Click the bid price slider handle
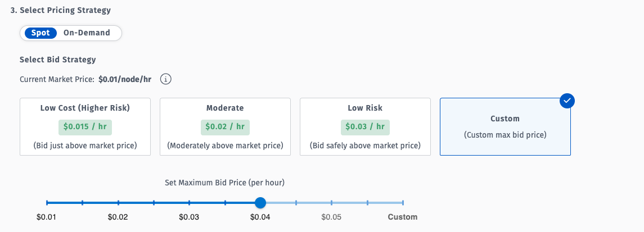The height and width of the screenshot is (232, 644). tap(260, 202)
